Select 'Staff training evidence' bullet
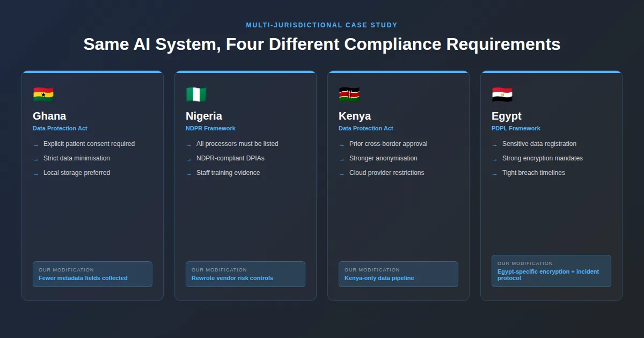The height and width of the screenshot is (338, 644). click(x=228, y=173)
